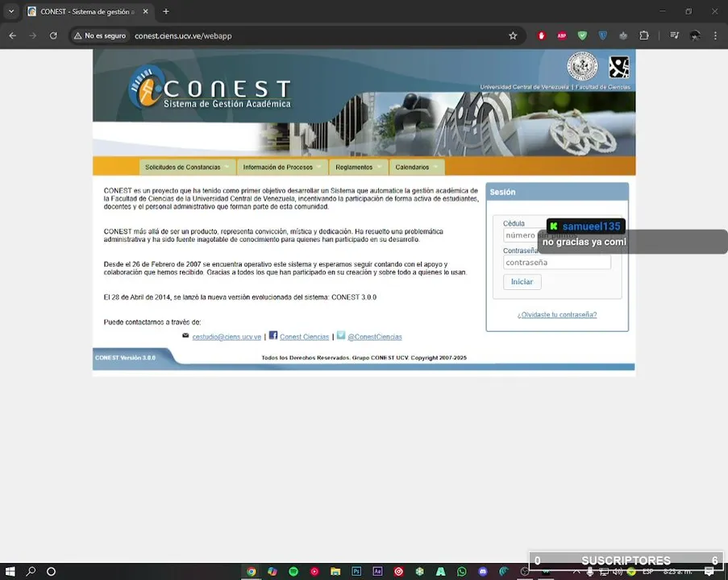Image resolution: width=728 pixels, height=580 pixels.
Task: Click the Facebook icon in contacts
Action: click(273, 335)
